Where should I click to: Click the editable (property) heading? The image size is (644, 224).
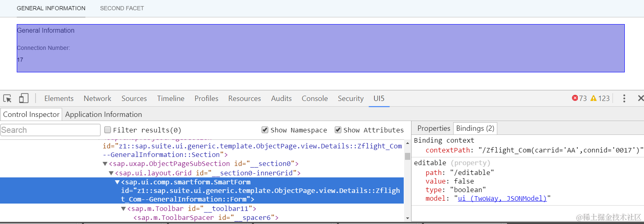(x=452, y=163)
